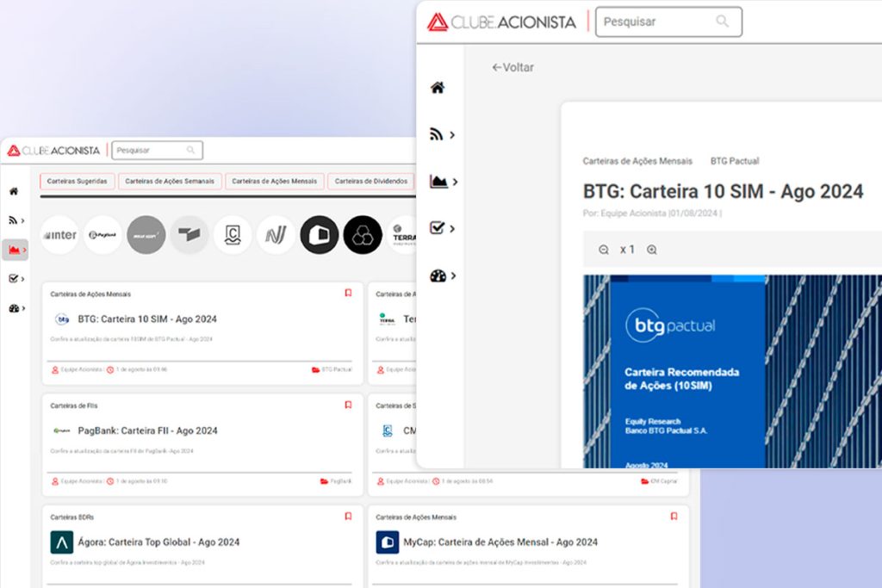882x588 pixels.
Task: Bookmark the MyCap: Carteira de Ações Mensal card
Action: (x=674, y=516)
